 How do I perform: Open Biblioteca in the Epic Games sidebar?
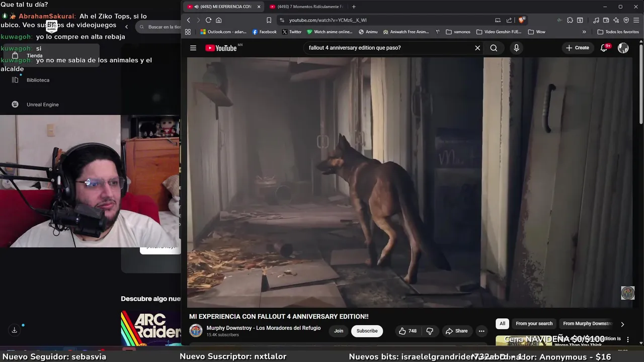[38, 80]
